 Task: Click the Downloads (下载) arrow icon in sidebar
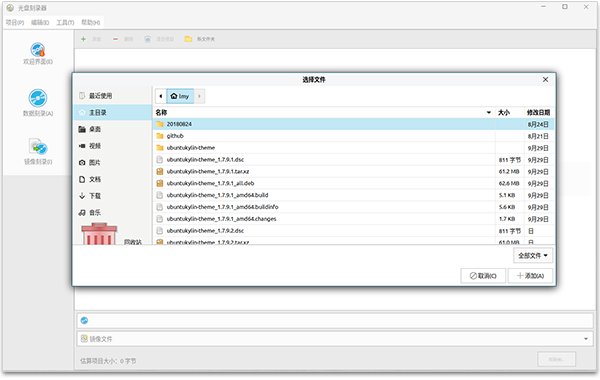(82, 196)
